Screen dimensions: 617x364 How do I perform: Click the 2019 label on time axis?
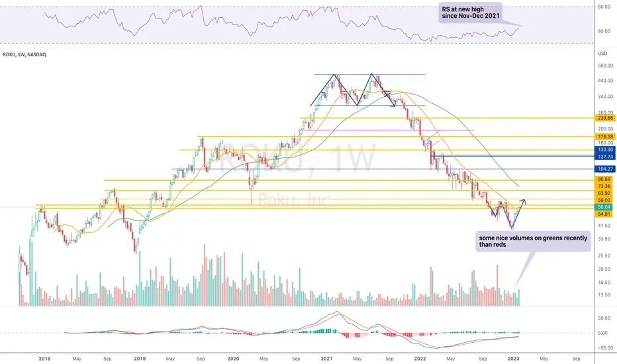pyautogui.click(x=140, y=359)
